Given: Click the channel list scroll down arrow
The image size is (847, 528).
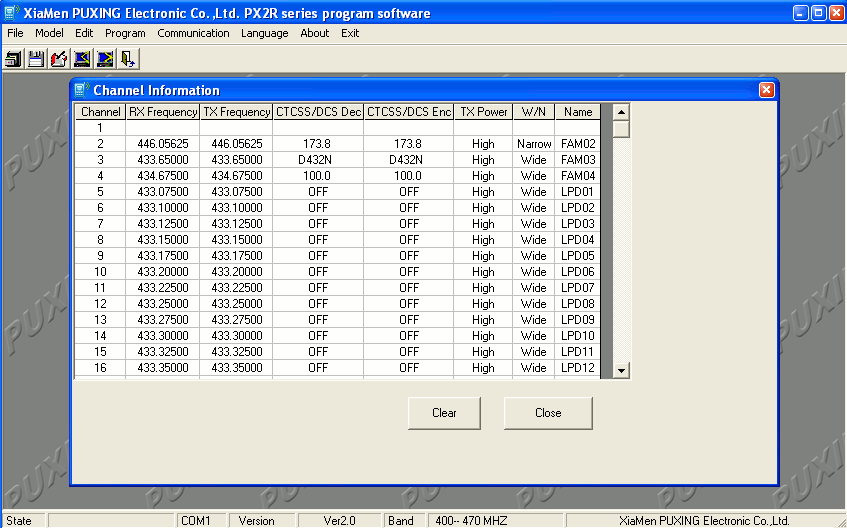Looking at the screenshot, I should pos(621,370).
